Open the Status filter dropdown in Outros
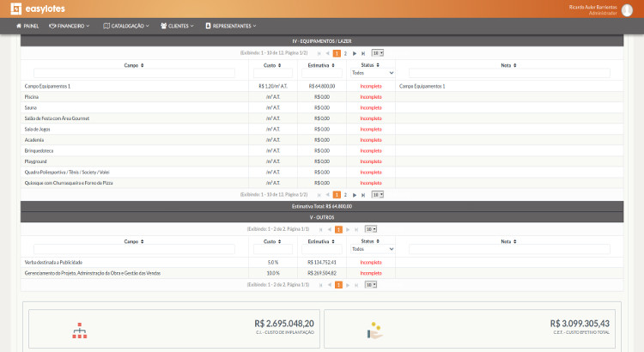 [x=373, y=249]
